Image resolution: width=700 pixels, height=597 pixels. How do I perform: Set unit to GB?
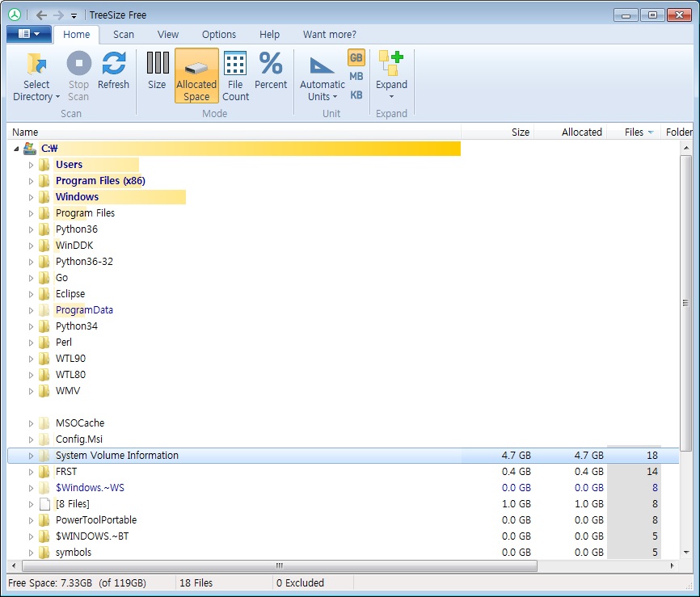point(356,57)
